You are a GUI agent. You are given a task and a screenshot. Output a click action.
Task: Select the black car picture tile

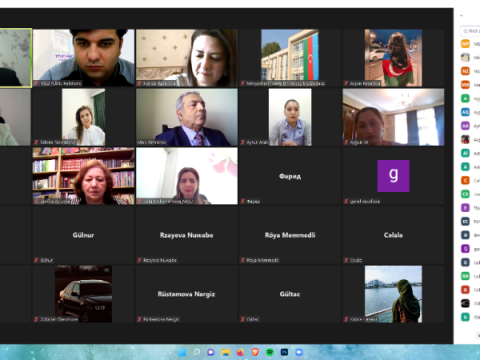pos(84,294)
